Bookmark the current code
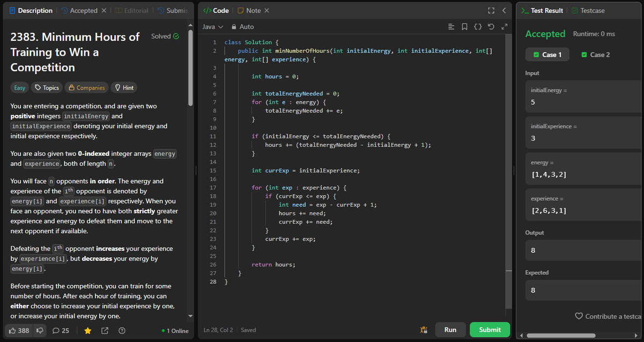The width and height of the screenshot is (644, 342). [x=464, y=26]
